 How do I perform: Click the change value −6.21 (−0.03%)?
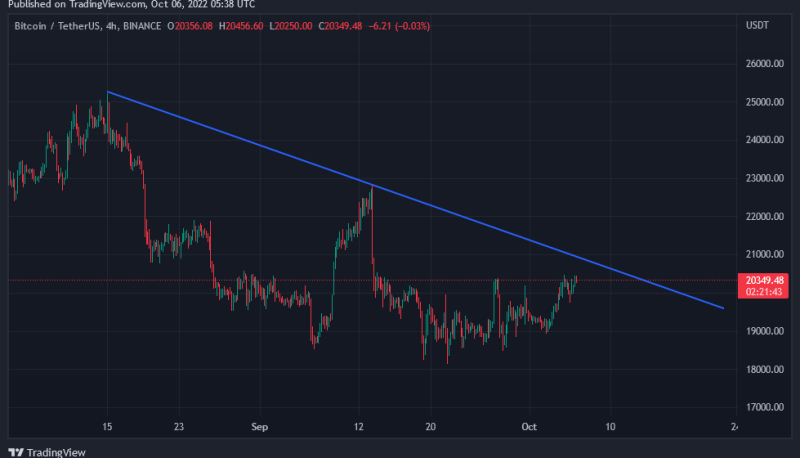(399, 26)
